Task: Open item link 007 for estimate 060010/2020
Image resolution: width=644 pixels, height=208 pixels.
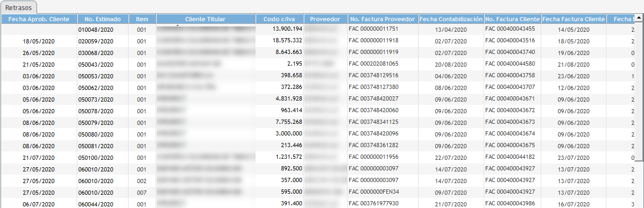Action: [x=141, y=192]
